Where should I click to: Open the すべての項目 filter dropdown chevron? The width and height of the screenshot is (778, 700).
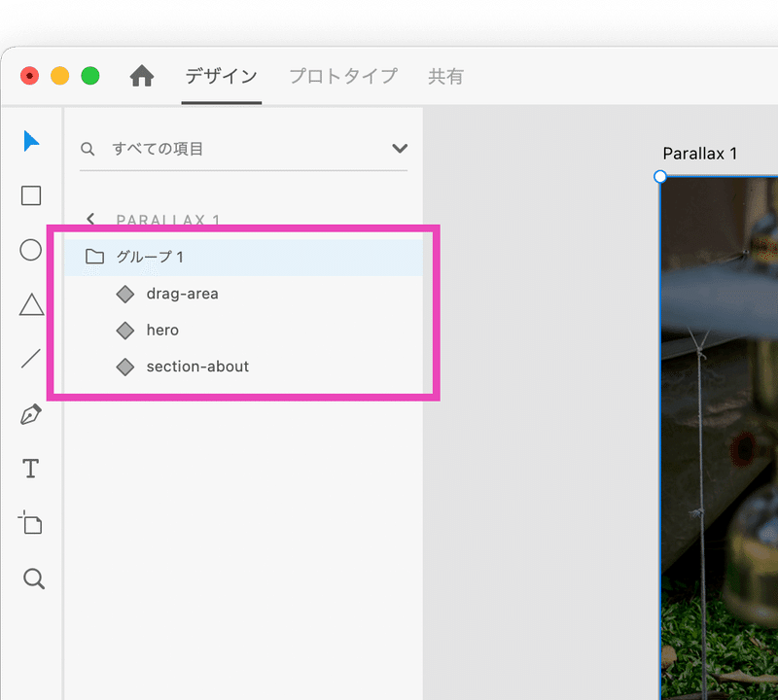[400, 149]
